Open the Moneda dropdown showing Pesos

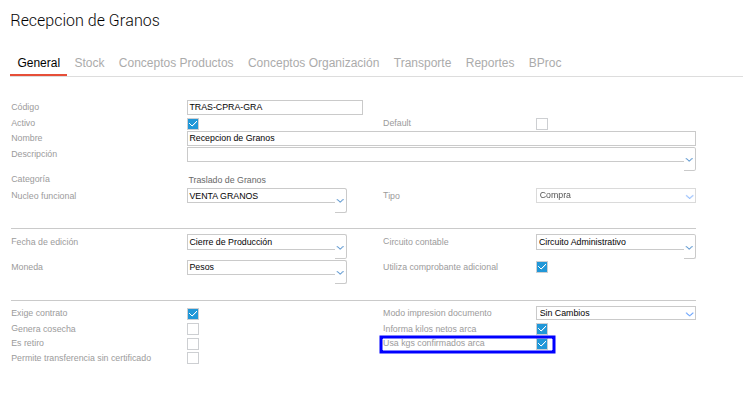coord(340,272)
